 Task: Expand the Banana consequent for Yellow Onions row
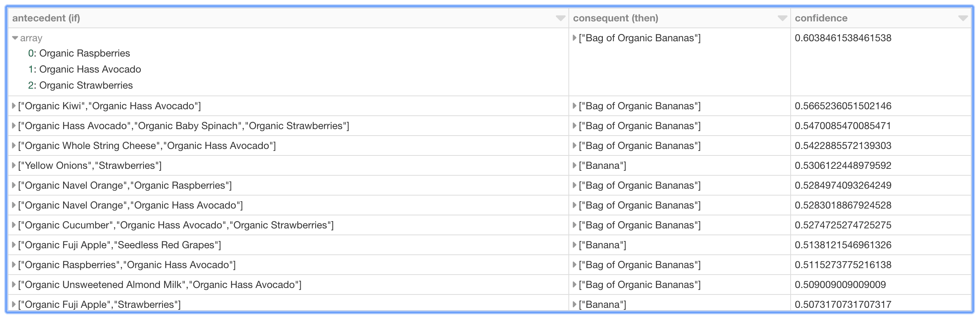coord(574,165)
